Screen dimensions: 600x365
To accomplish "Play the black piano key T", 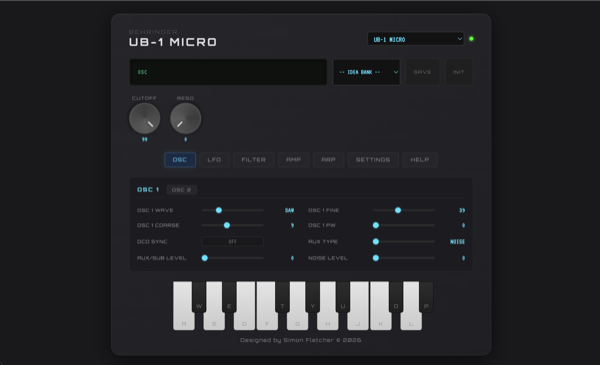I will [x=282, y=297].
